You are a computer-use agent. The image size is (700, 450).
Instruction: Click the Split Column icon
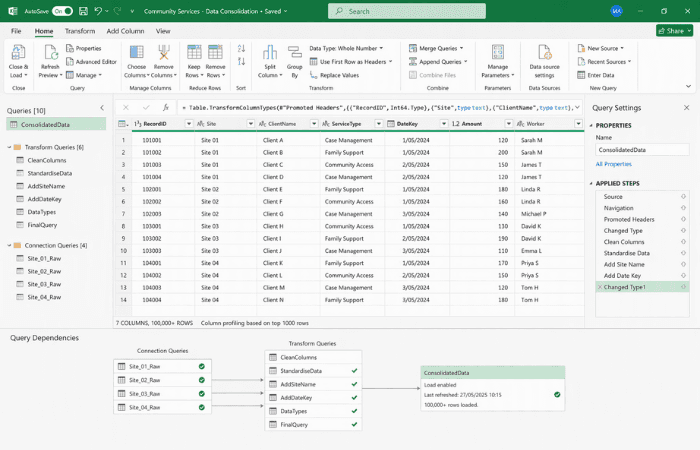pyautogui.click(x=270, y=52)
